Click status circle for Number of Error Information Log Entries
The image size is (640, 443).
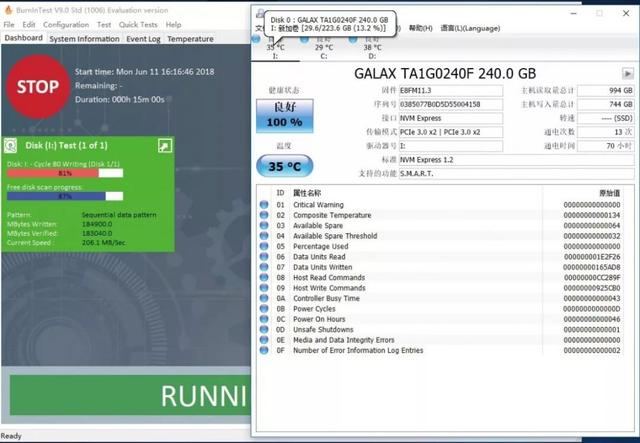pos(264,350)
